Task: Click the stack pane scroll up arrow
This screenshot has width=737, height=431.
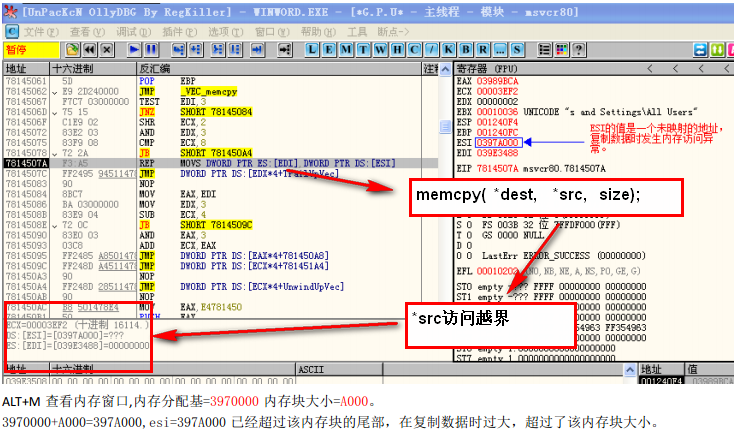Action: tap(630, 370)
